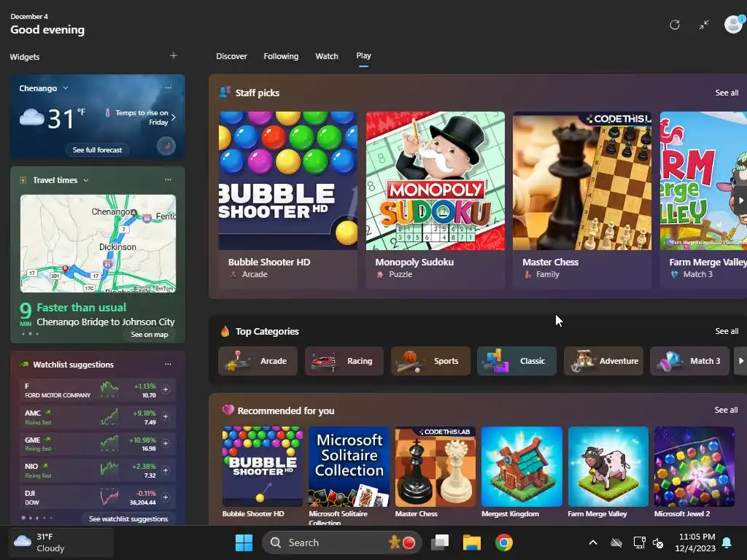Switch to Watch tab

[x=327, y=56]
